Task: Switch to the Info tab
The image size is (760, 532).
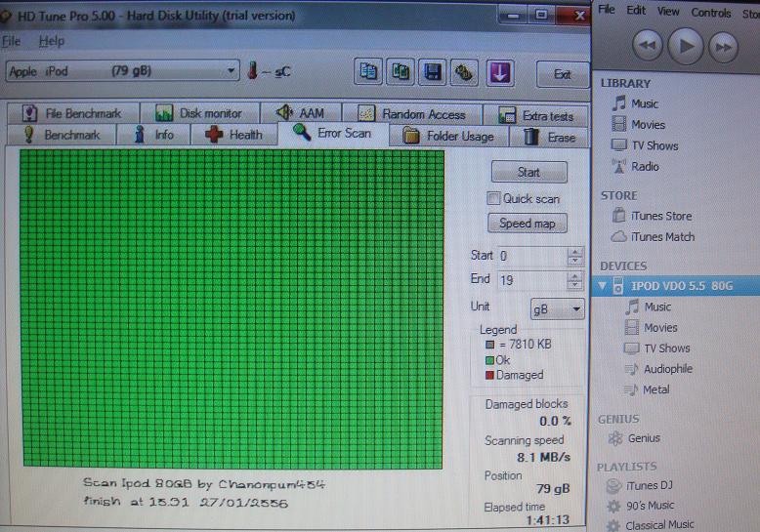Action: coord(153,135)
